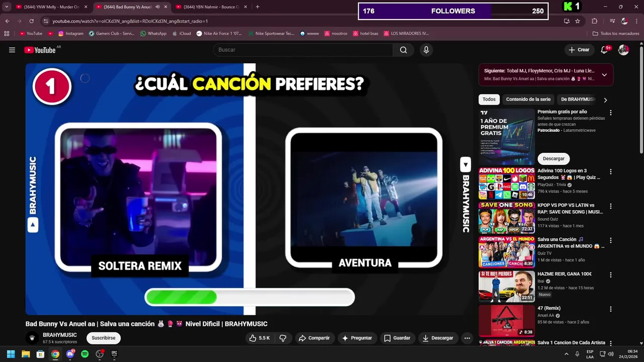
Task: Go back in browser history
Action: 7,21
